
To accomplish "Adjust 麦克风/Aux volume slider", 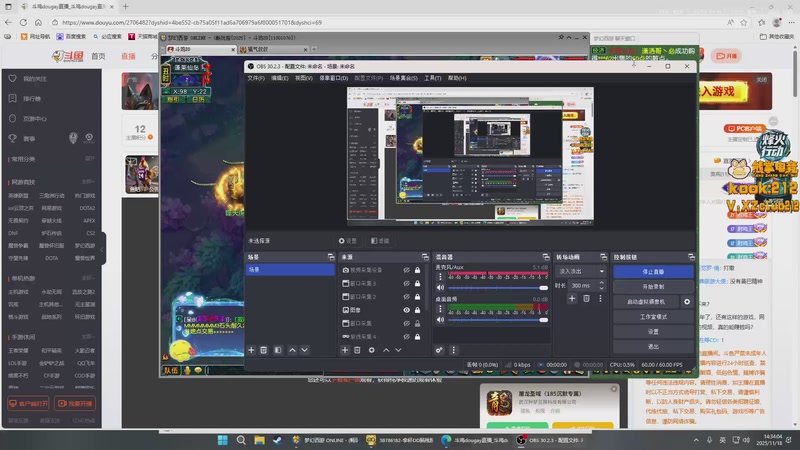I will tap(497, 288).
